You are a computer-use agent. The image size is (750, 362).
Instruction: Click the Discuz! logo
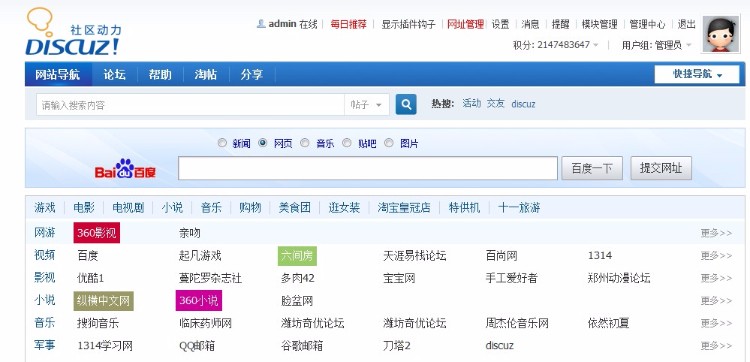pos(74,32)
